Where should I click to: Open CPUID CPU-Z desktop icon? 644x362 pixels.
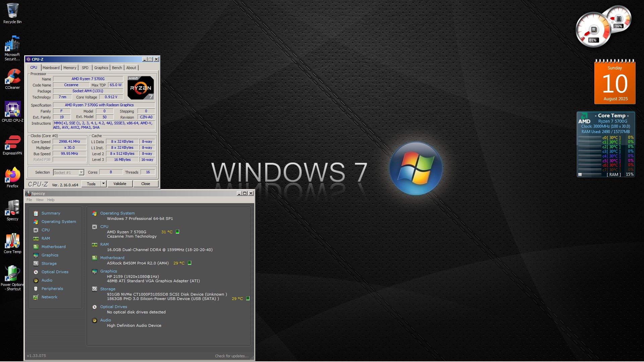pos(12,110)
